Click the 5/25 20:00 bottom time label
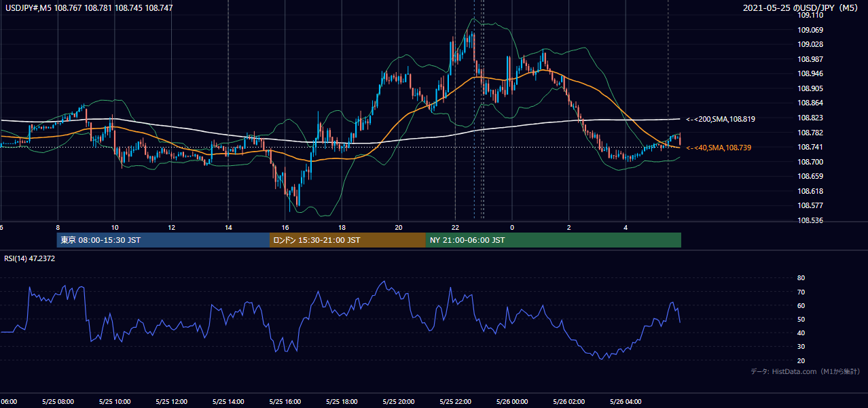This screenshot has width=868, height=408. pos(399,401)
